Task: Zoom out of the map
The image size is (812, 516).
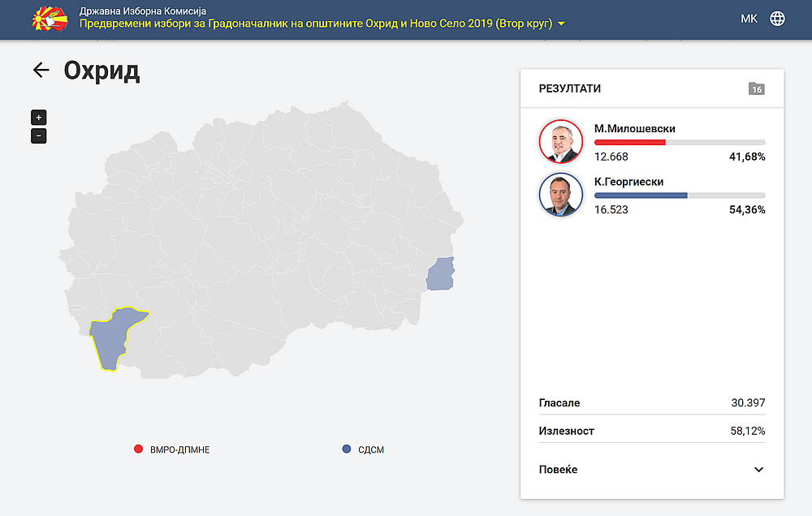Action: coord(39,136)
